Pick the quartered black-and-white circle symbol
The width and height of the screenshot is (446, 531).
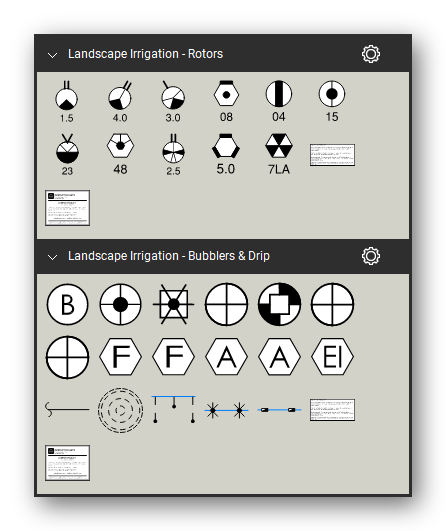[x=279, y=304]
